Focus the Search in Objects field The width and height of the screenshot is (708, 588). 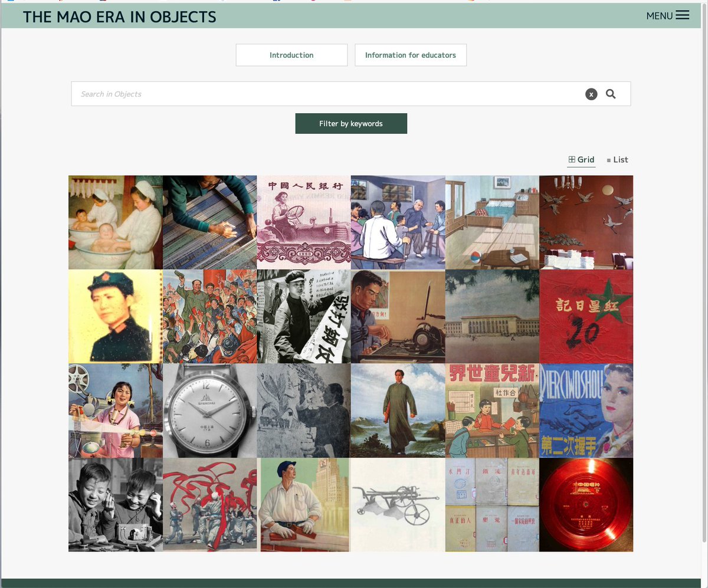tap(327, 94)
